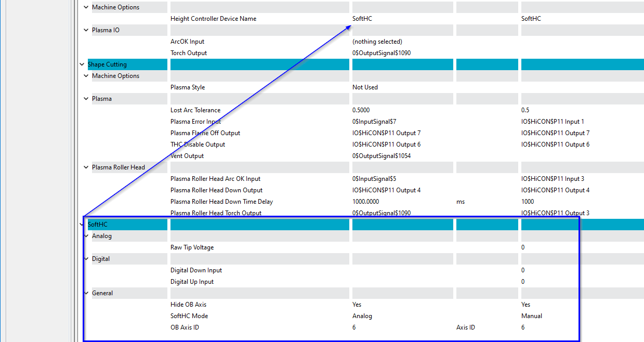Select the Digital group label
The width and height of the screenshot is (644, 342).
coord(101,259)
